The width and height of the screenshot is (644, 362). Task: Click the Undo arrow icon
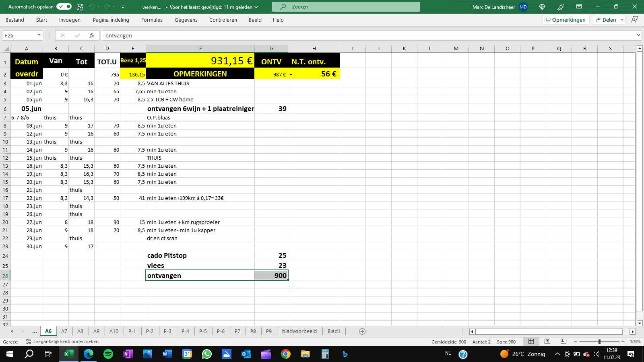(x=92, y=7)
